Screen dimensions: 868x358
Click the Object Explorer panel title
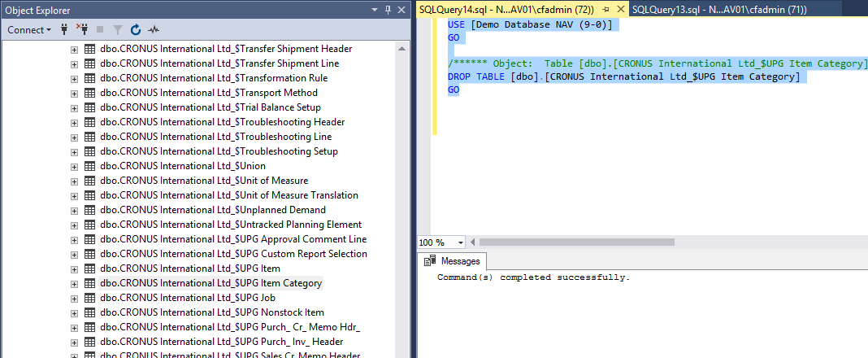coord(37,10)
